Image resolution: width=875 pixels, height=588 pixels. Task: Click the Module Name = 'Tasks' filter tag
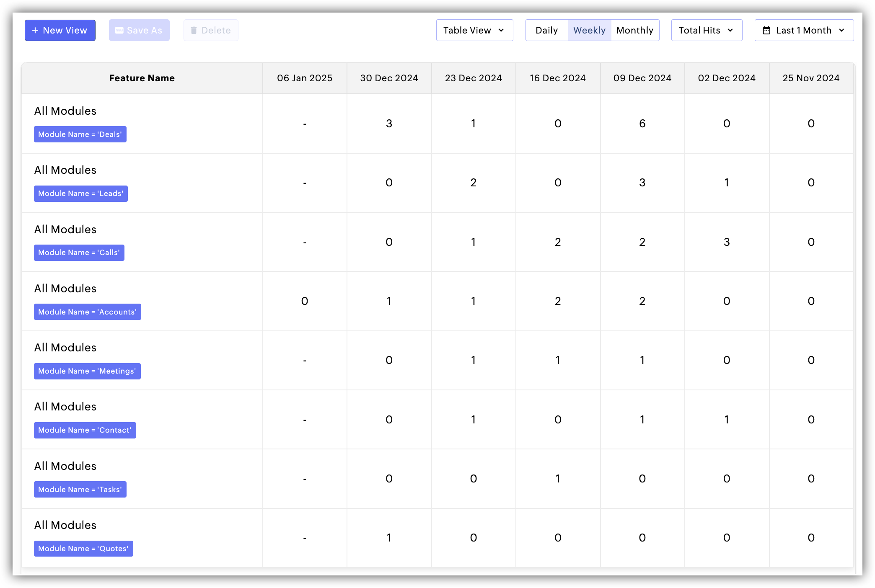pos(80,490)
